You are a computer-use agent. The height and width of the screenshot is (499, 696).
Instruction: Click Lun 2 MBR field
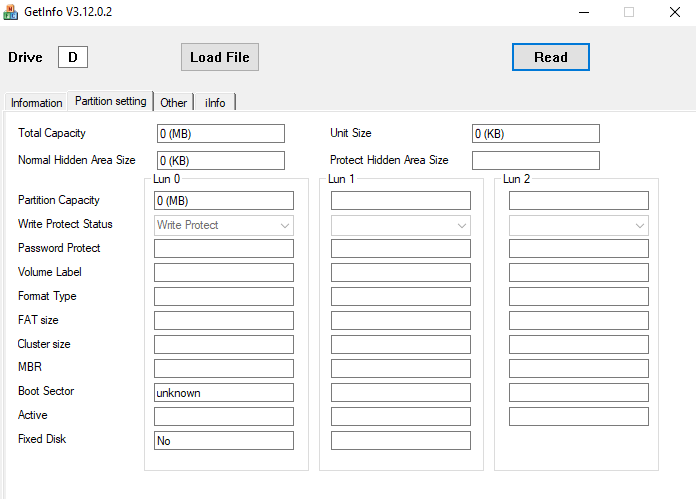(578, 368)
